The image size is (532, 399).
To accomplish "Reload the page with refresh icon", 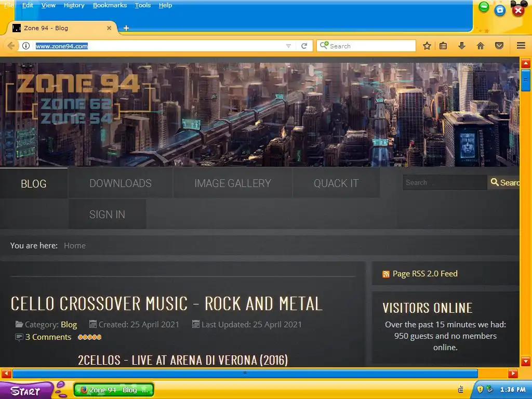I will [304, 46].
